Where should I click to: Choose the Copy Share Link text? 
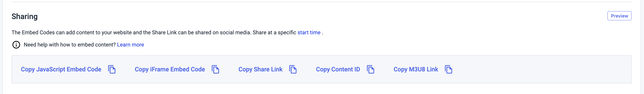click(260, 69)
